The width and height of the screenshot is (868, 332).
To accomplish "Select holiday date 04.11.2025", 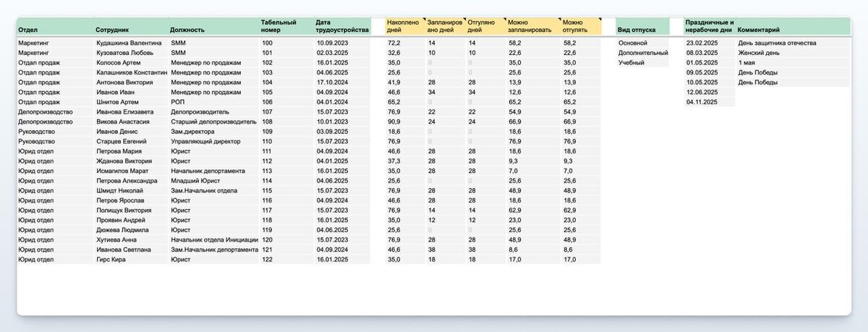I will click(703, 102).
